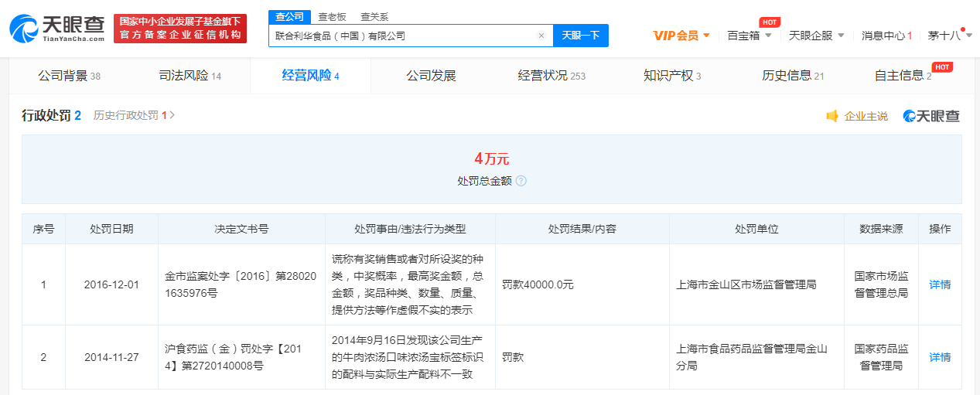Screen dimensions: 980x395
Task: Open 消息中心 notifications
Action: [x=886, y=36]
